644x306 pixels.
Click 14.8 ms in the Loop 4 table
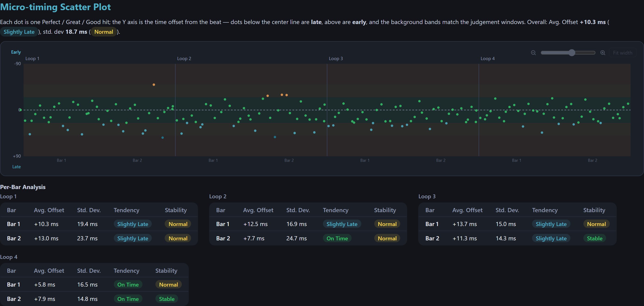[87, 299]
